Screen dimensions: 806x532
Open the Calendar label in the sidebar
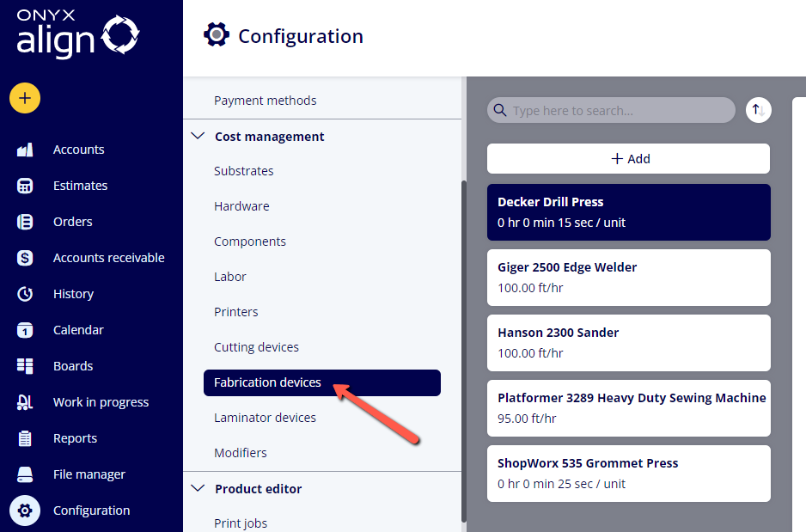tap(78, 330)
